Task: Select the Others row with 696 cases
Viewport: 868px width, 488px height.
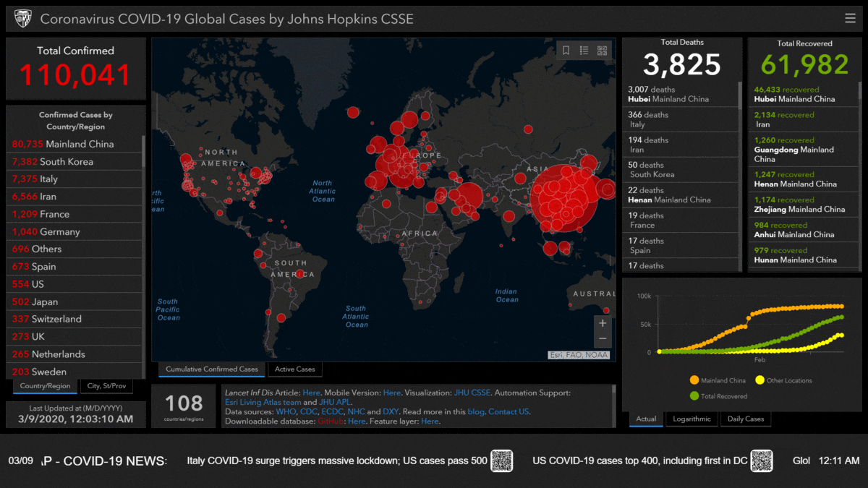Action: [75, 249]
